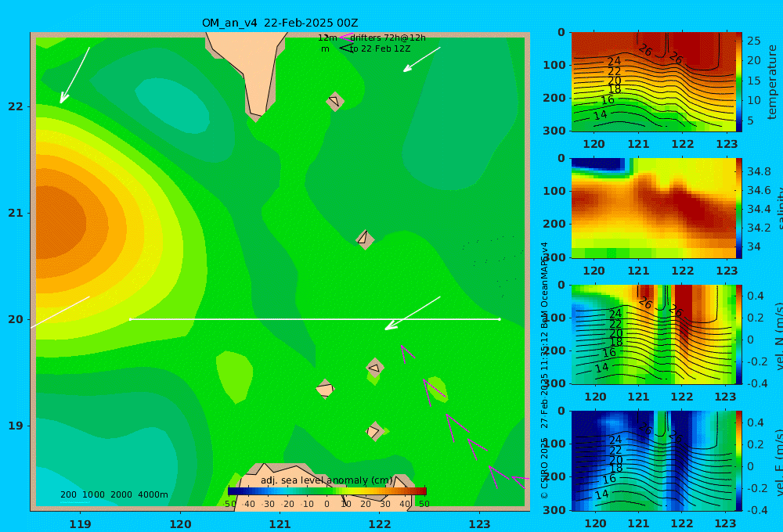This screenshot has width=783, height=532.
Task: Click the vel. N colorbar
Action: tap(739, 334)
